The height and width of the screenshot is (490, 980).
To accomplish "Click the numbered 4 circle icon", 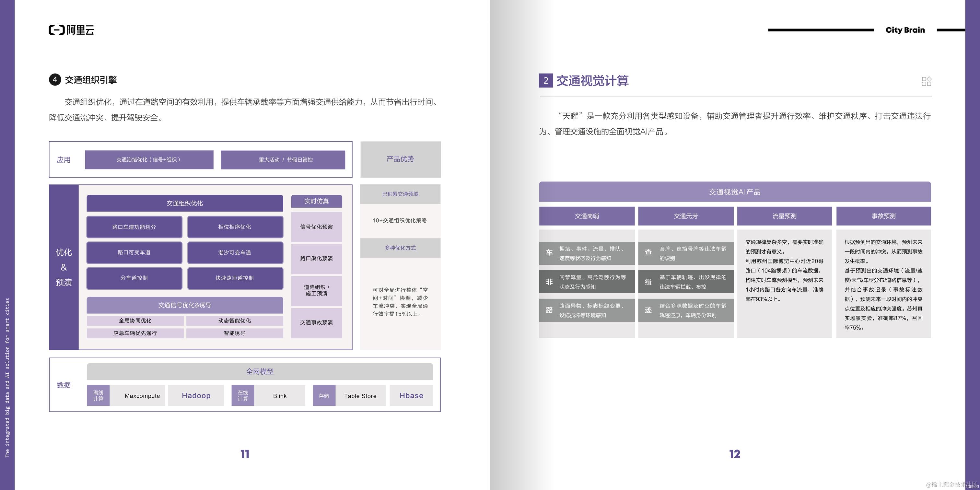I will pos(55,79).
